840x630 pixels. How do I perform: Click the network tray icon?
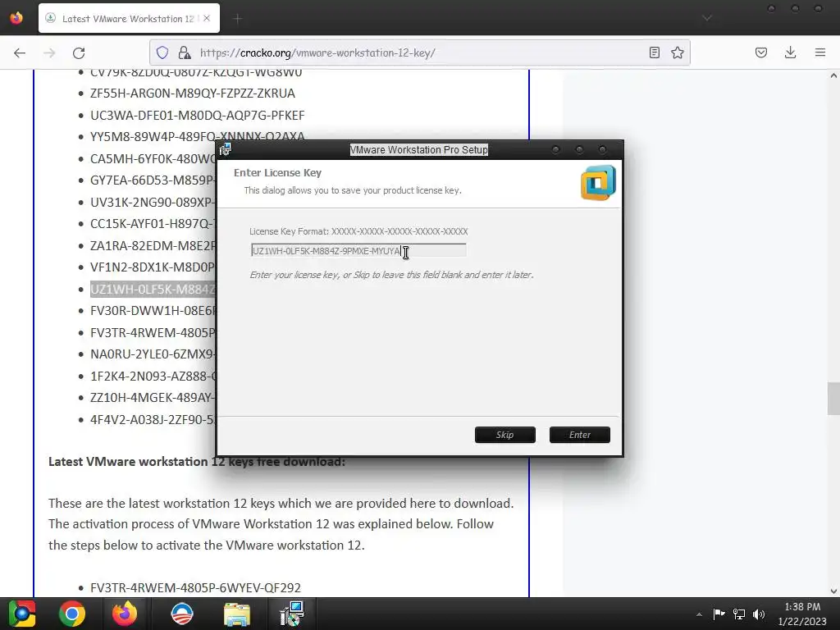point(739,614)
